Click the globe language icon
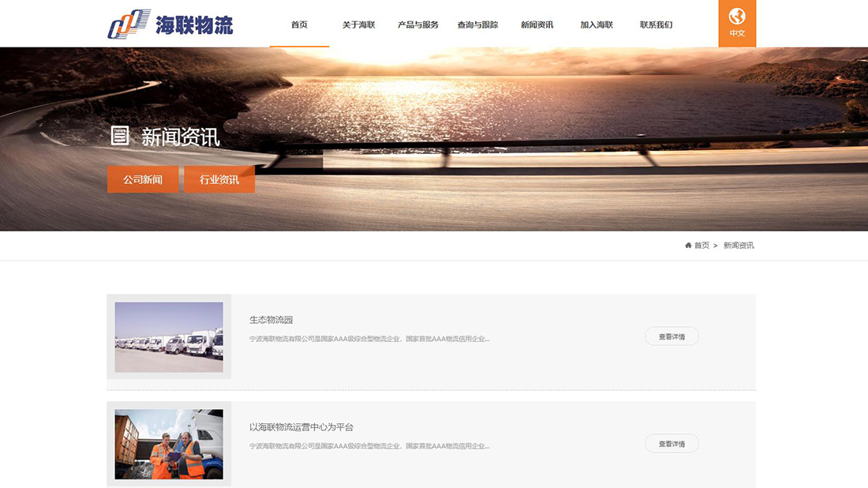Image resolution: width=868 pixels, height=488 pixels. tap(737, 17)
